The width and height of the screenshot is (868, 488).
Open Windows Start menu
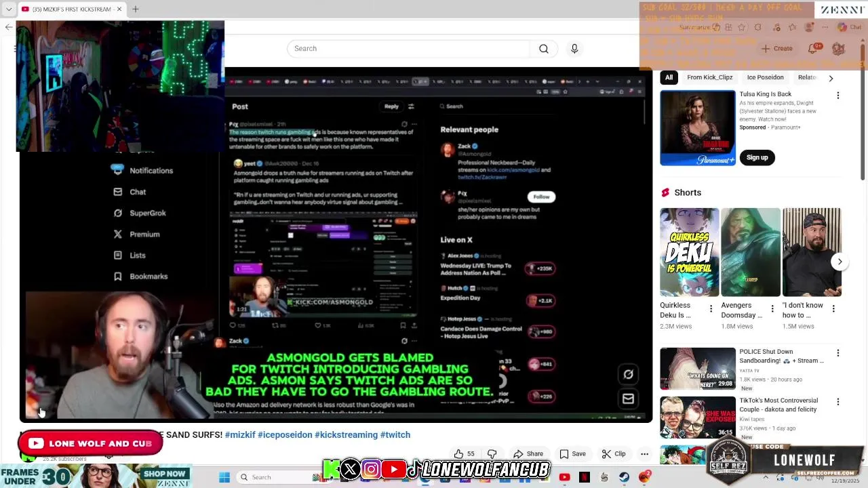(224, 477)
